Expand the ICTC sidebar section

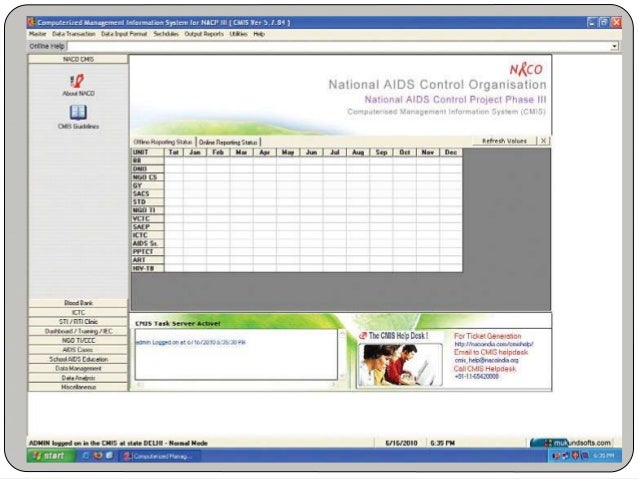(78, 313)
